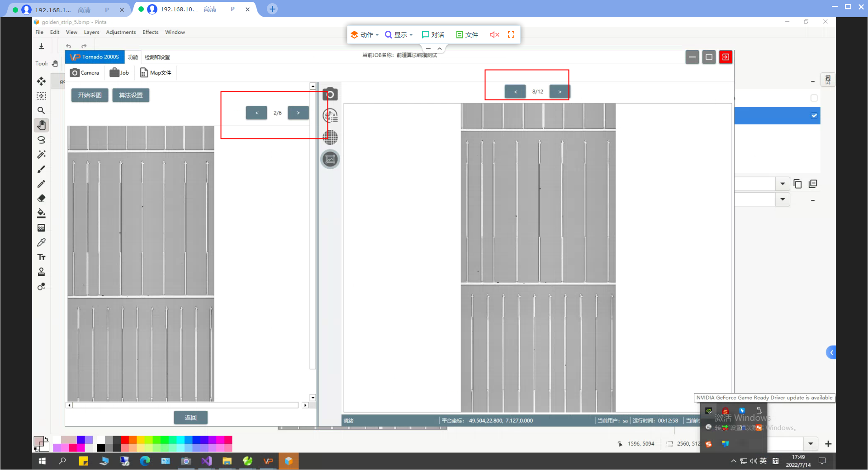Click the image view icon in Tornado sidebar
The image size is (868, 470).
330,159
